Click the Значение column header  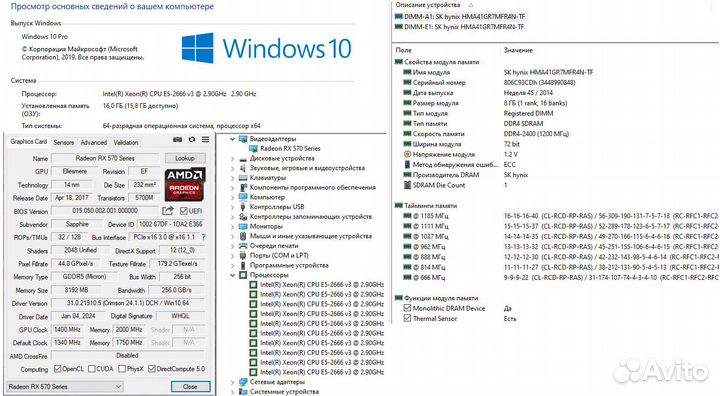click(x=518, y=50)
